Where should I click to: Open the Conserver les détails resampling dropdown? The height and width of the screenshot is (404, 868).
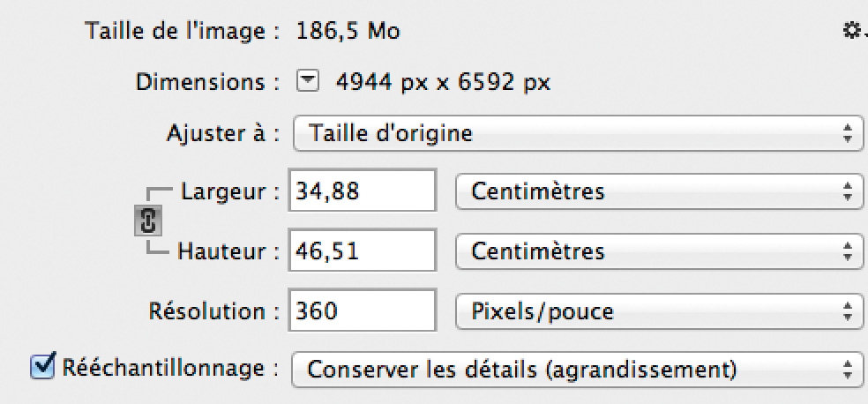coord(578,369)
